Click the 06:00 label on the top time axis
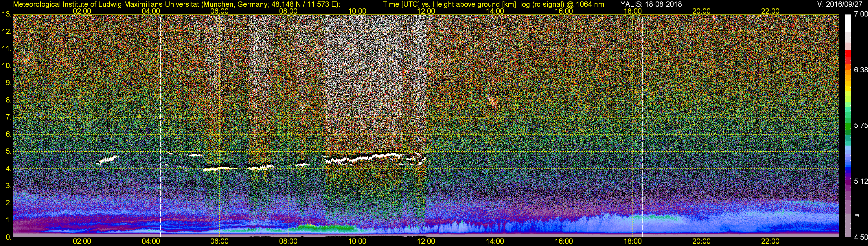868x246 pixels. pos(219,11)
